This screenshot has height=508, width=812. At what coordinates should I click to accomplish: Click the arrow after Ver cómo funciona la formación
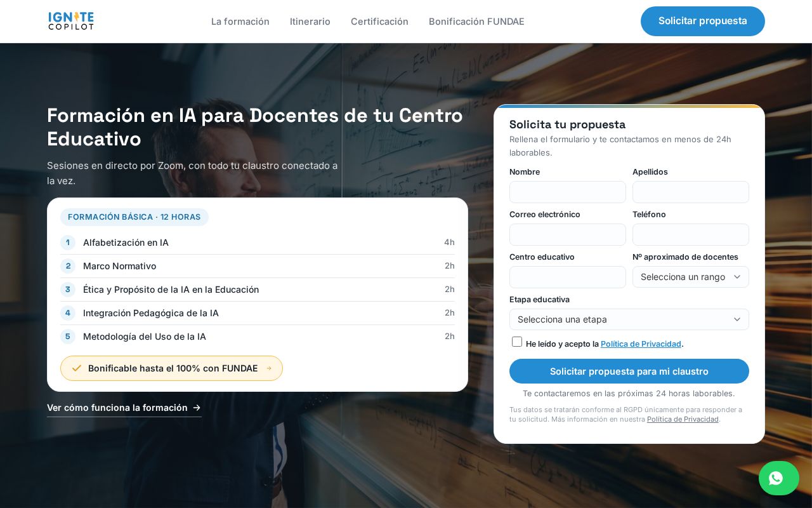click(197, 408)
